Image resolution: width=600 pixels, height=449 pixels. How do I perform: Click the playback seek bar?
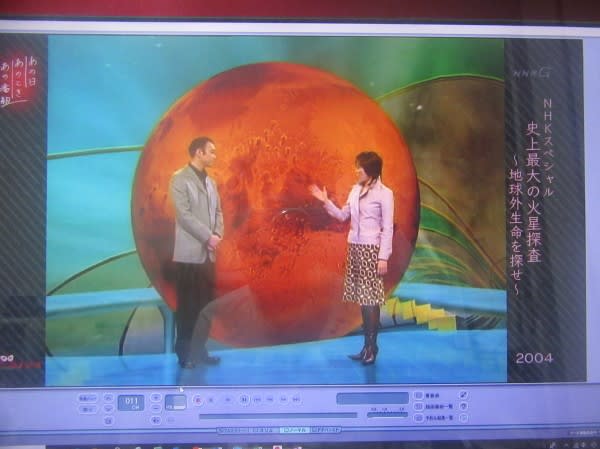[278, 416]
